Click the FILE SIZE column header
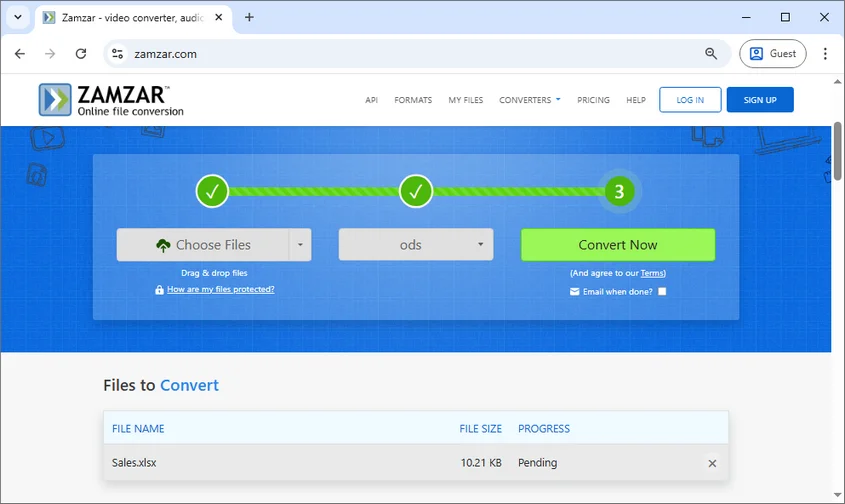This screenshot has width=845, height=504. tap(481, 429)
